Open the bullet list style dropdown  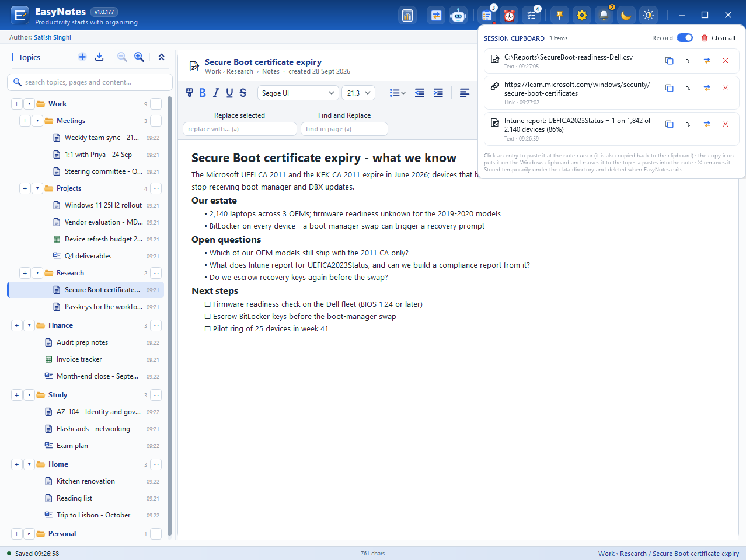(398, 93)
